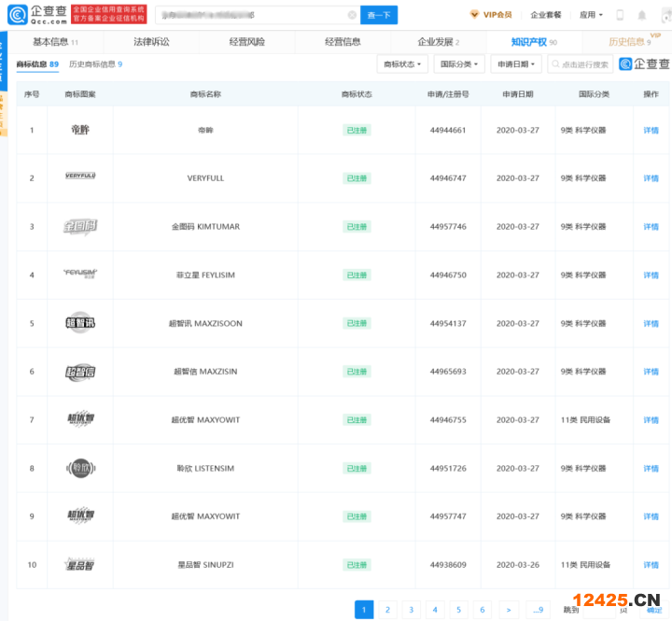Switch to 经营风险 tab

tap(246, 42)
